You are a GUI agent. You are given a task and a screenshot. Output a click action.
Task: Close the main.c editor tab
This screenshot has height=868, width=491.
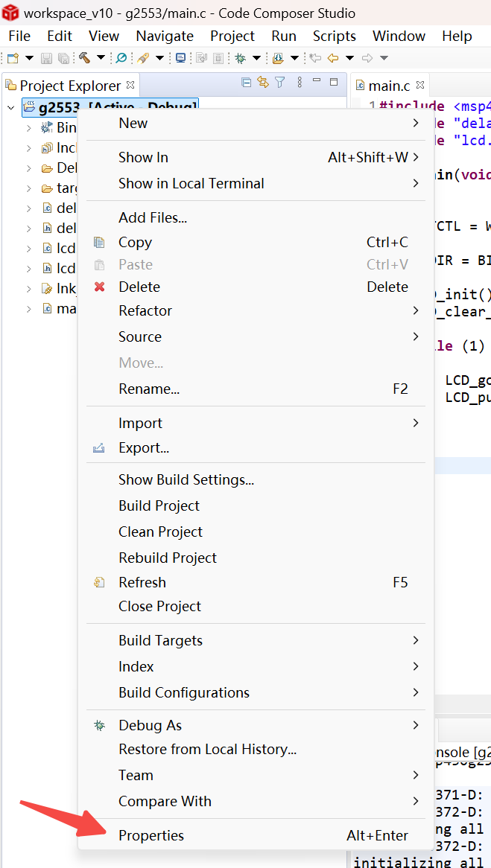pyautogui.click(x=419, y=85)
